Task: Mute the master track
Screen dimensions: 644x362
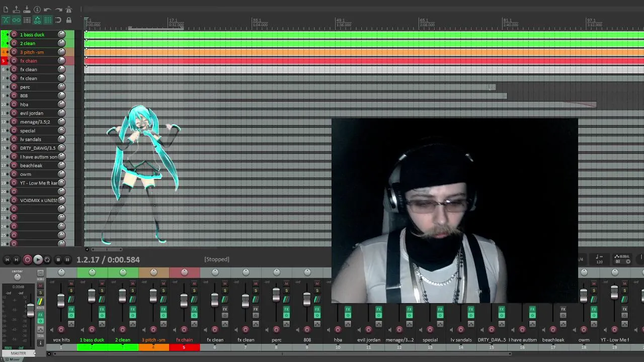Action: click(x=40, y=286)
